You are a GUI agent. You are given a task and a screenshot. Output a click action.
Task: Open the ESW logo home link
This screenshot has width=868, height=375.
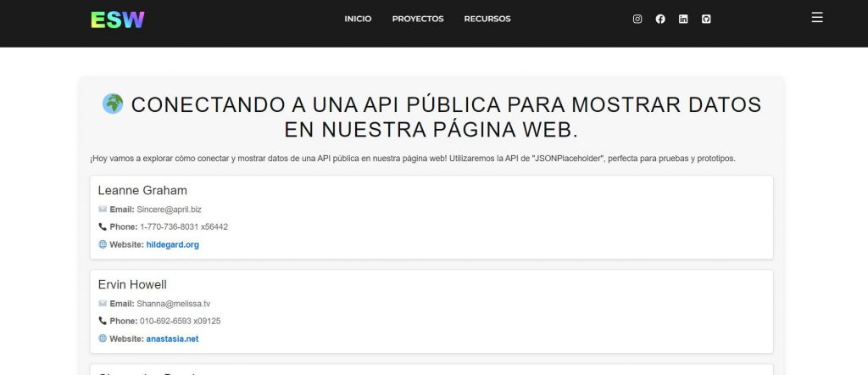coord(117,20)
